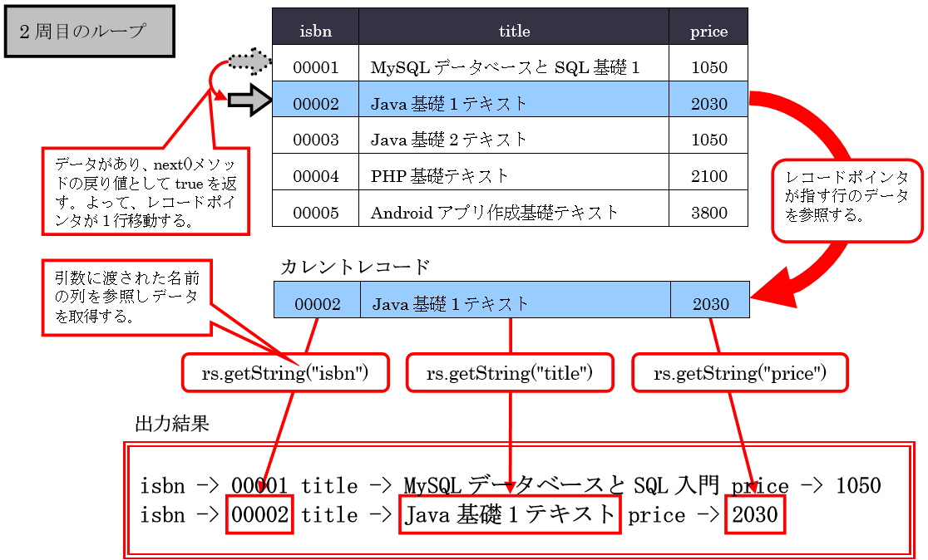Click the red-boxed "Java 基礎 1 テキスト" in output

pyautogui.click(x=509, y=515)
